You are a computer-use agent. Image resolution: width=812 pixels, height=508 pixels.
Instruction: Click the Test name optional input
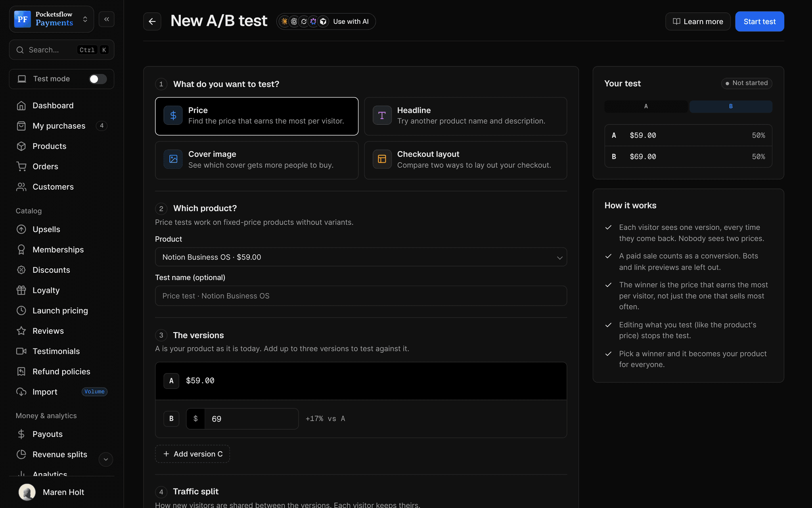click(361, 296)
